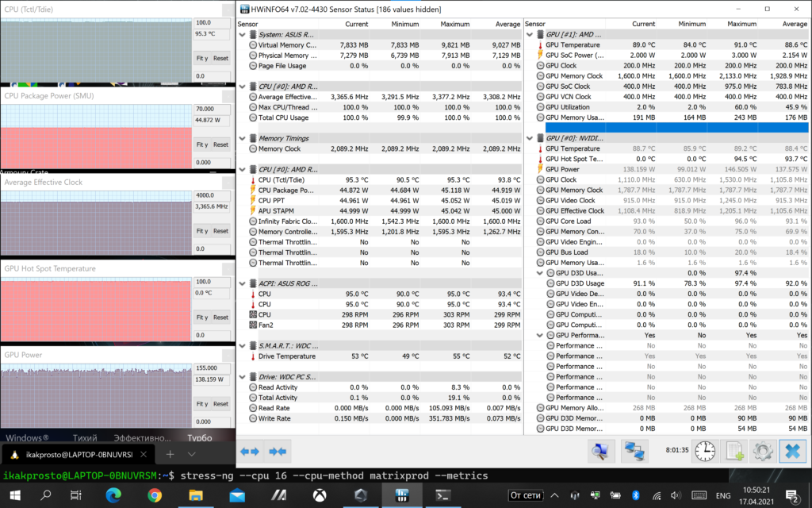Switch Armoury Crate to Эффективно... mode

[143, 438]
